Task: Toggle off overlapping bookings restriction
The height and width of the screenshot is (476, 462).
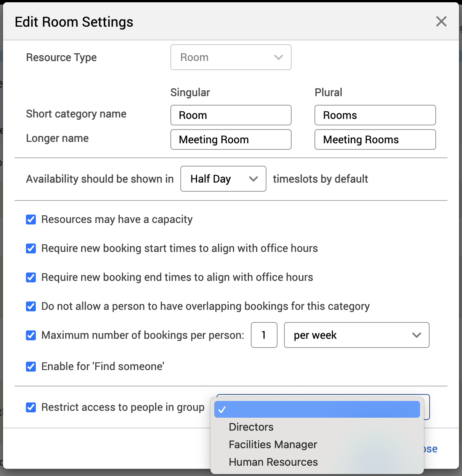Action: pyautogui.click(x=30, y=306)
